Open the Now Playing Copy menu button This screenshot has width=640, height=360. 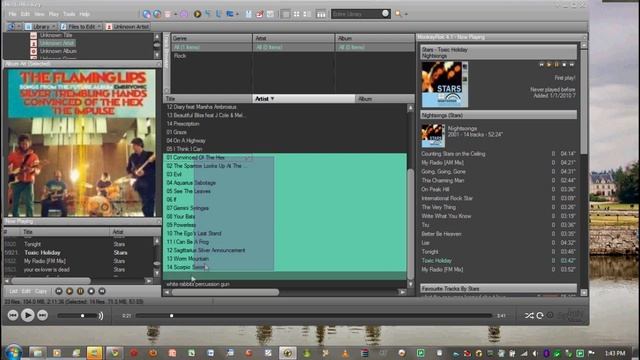tap(41, 291)
